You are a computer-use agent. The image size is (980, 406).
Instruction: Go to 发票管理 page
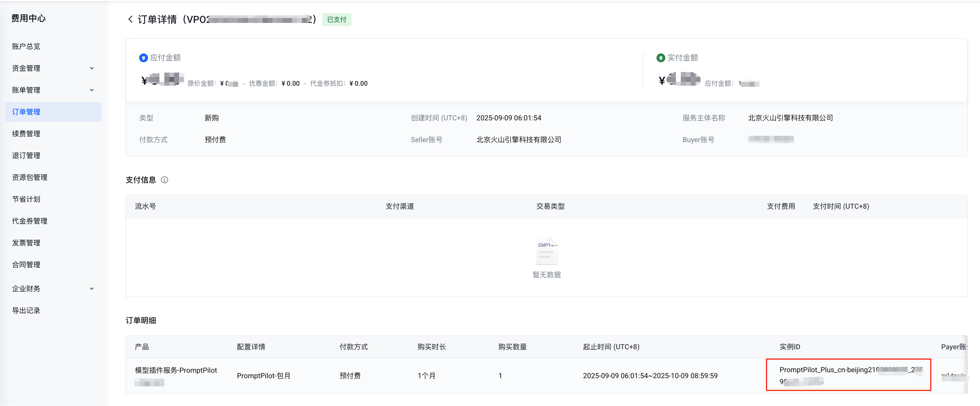click(x=26, y=243)
